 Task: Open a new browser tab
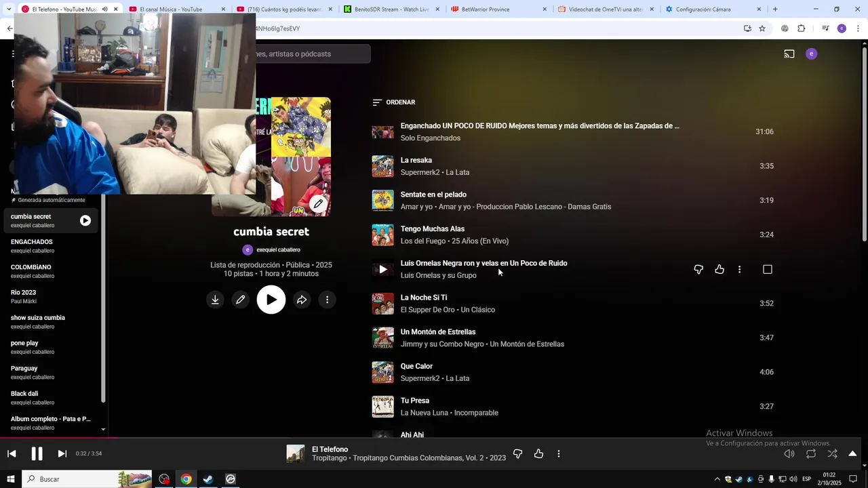[775, 9]
